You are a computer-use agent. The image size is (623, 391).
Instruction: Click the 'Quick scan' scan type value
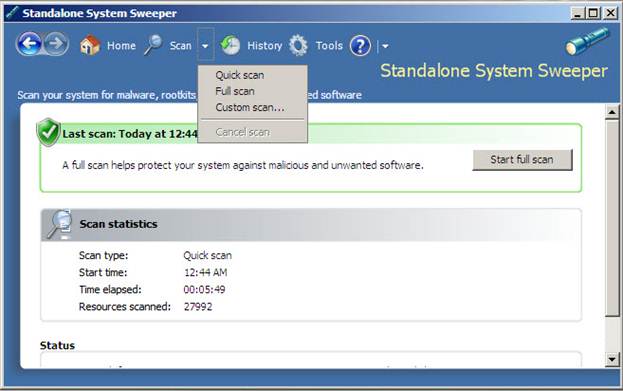[x=207, y=256]
